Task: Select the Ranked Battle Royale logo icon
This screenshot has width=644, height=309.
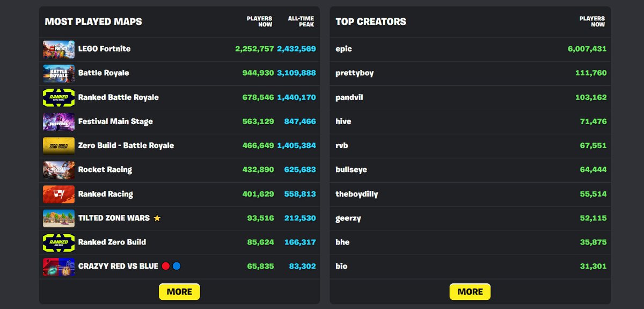Action: 58,97
